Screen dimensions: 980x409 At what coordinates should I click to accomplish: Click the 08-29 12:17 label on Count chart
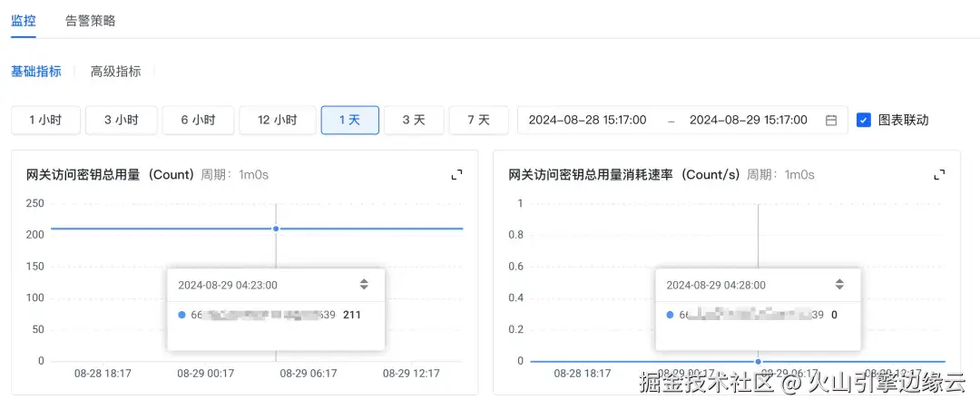[411, 374]
